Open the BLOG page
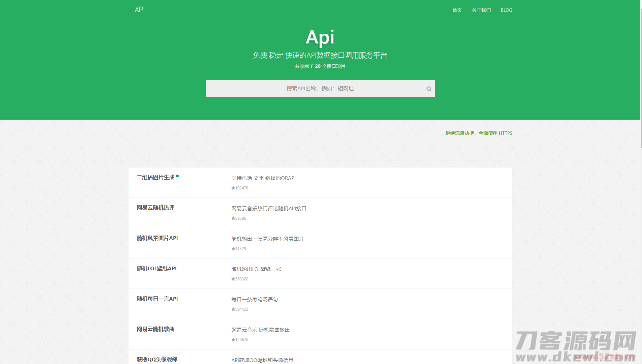The width and height of the screenshot is (642, 364). (x=506, y=10)
